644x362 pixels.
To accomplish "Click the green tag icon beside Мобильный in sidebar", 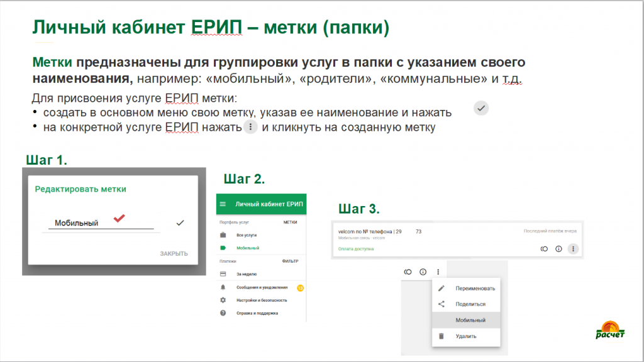I will pos(223,248).
